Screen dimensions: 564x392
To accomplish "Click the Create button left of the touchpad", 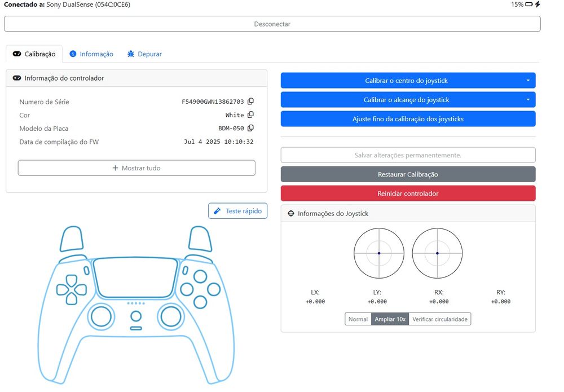I will (x=87, y=270).
